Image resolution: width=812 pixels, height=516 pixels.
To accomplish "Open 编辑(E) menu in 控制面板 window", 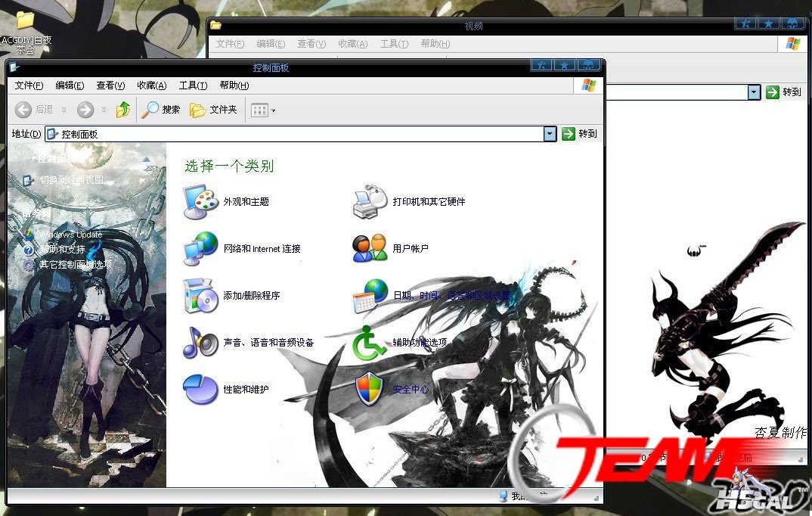I will coord(70,85).
